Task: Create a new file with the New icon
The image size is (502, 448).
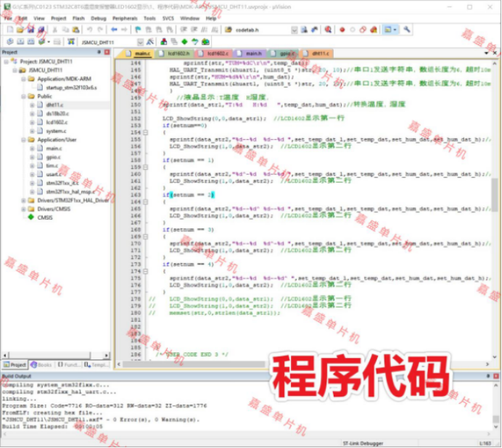Action: pos(10,30)
